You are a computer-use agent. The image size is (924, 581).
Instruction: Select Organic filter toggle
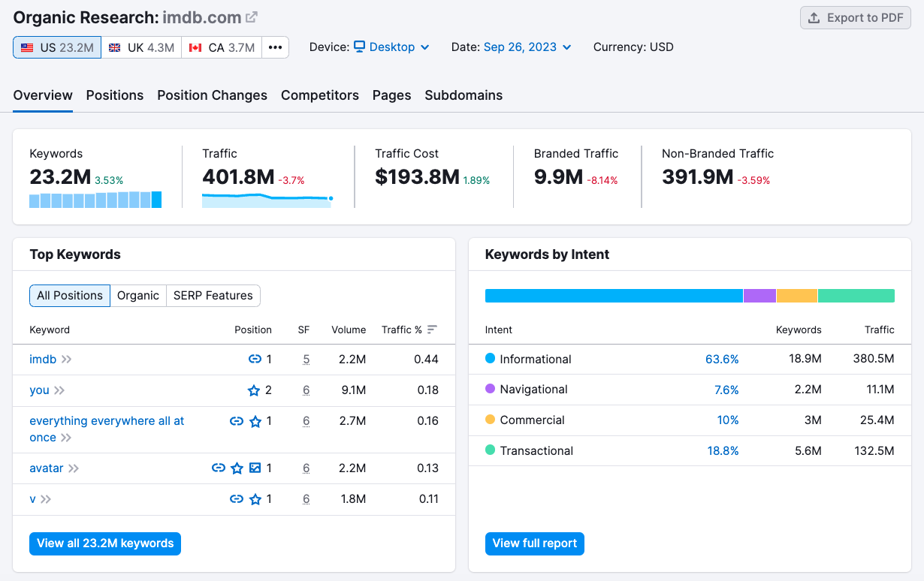pos(138,296)
